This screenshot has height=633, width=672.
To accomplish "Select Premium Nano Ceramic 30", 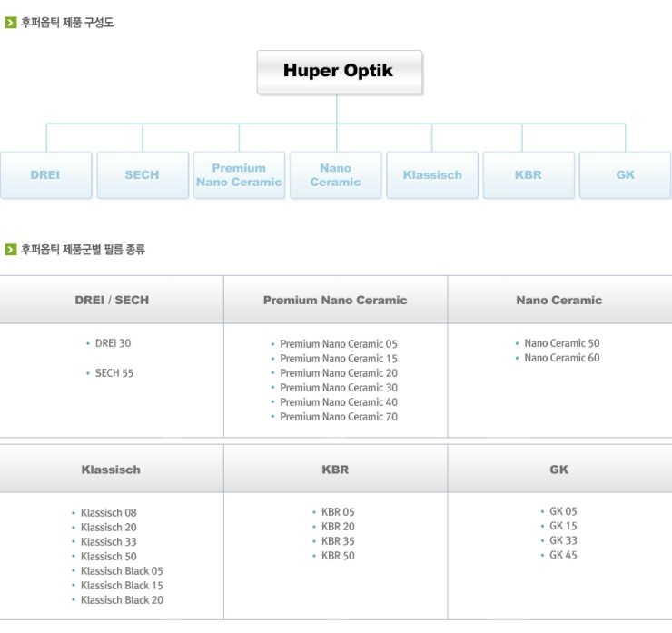I will click(x=339, y=388).
